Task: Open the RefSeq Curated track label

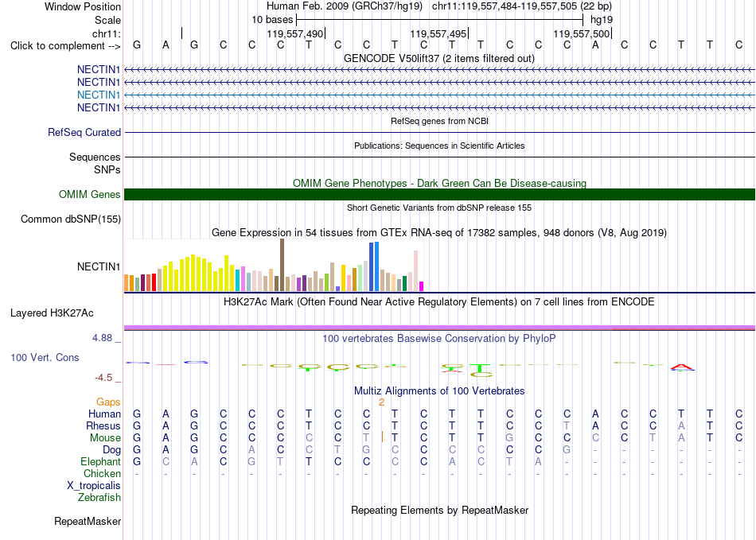Action: point(84,133)
